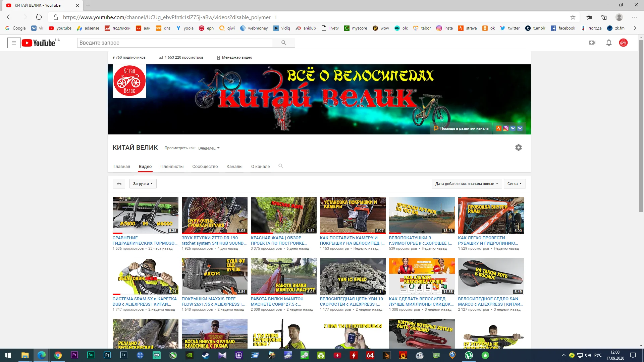
Task: Click the back arrow button beside Загрузки
Action: [x=119, y=184]
